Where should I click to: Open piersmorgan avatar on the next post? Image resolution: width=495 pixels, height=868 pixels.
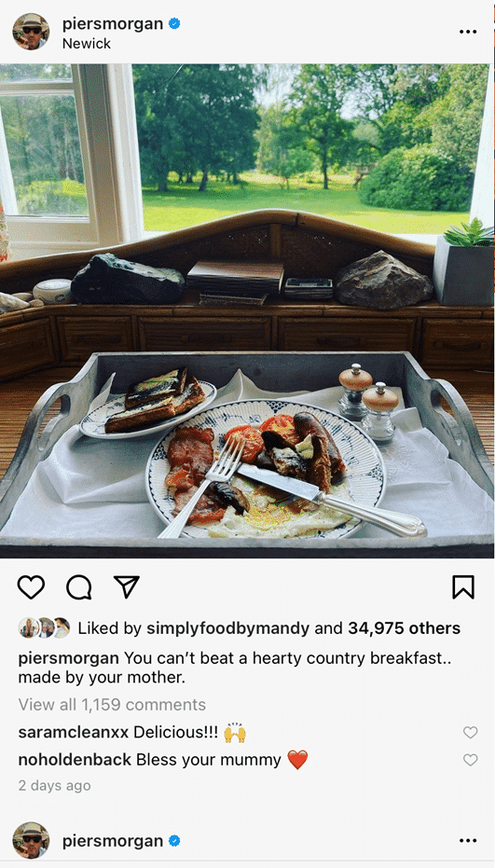(31, 840)
